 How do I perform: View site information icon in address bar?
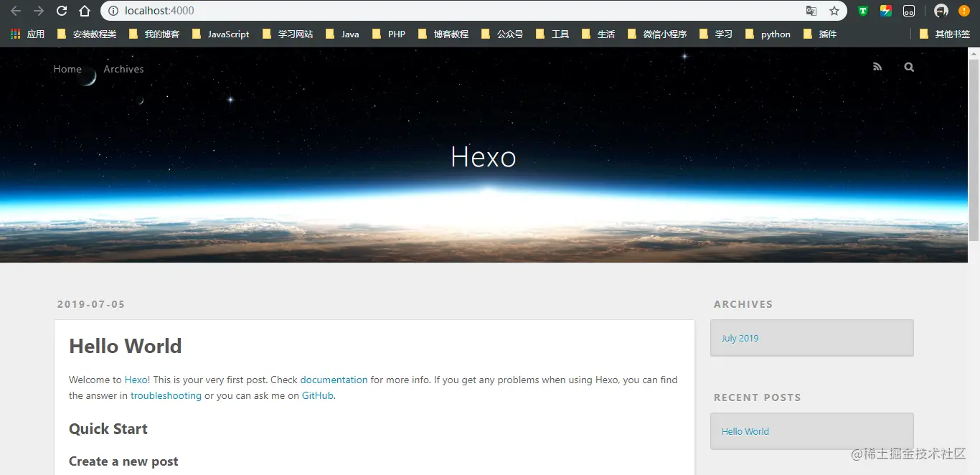113,11
